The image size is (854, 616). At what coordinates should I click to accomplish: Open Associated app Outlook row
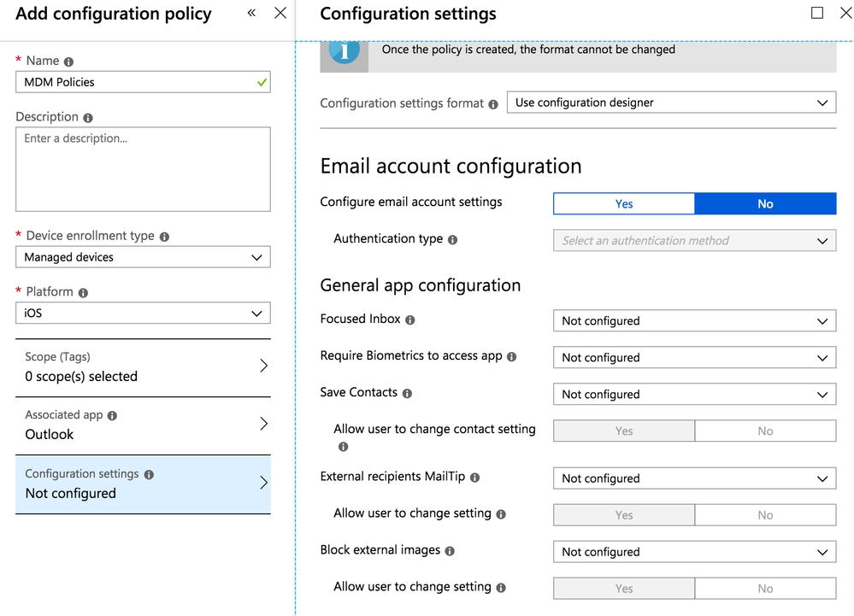pos(144,425)
